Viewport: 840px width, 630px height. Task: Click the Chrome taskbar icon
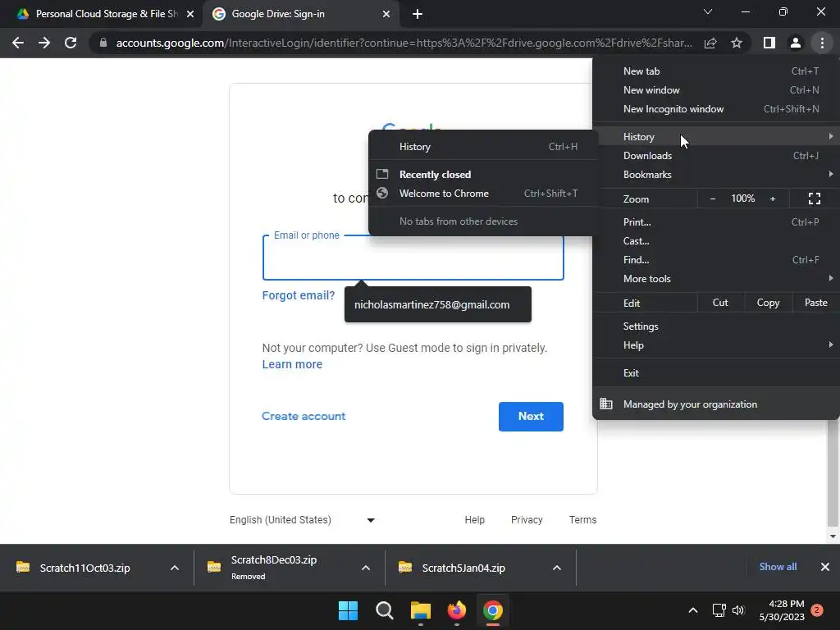[493, 610]
